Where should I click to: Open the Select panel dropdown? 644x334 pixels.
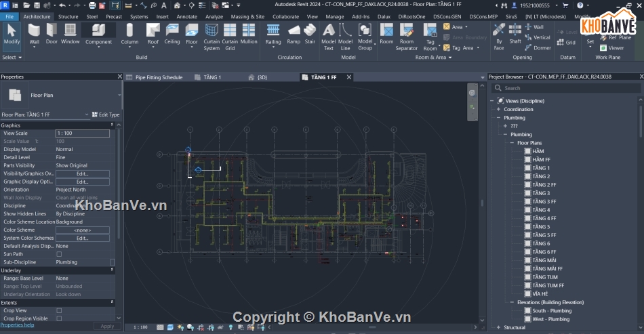pyautogui.click(x=12, y=58)
